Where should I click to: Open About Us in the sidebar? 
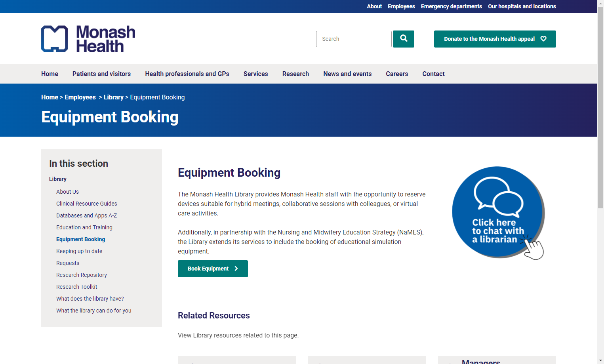67,192
